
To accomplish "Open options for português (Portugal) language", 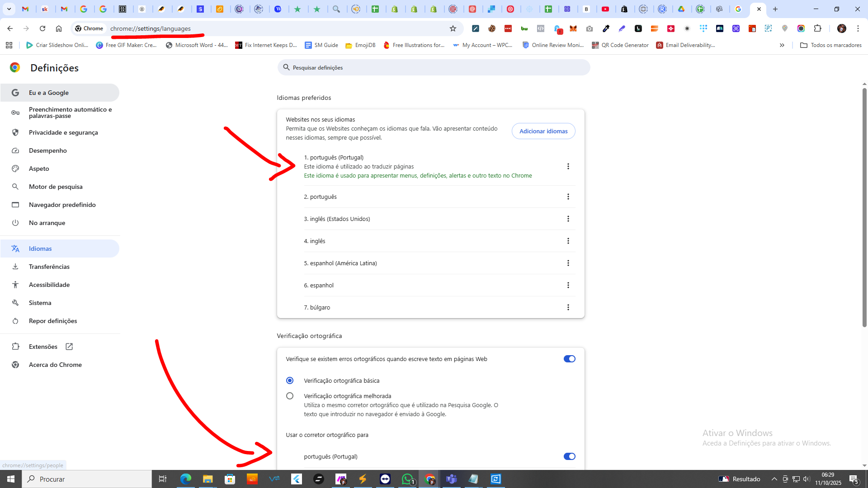I will click(568, 166).
